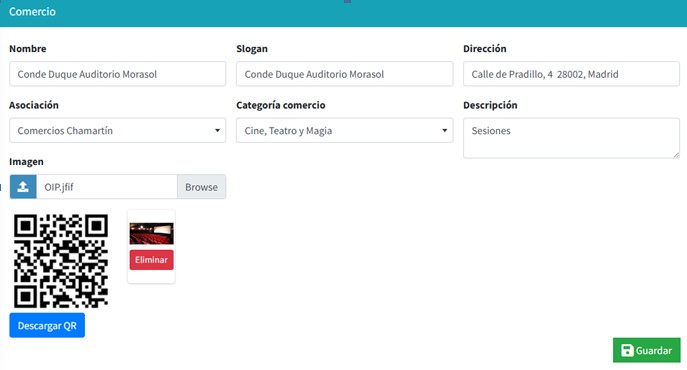Click the Descripción textarea containing Sesiones
This screenshot has height=370, width=687.
click(x=571, y=138)
